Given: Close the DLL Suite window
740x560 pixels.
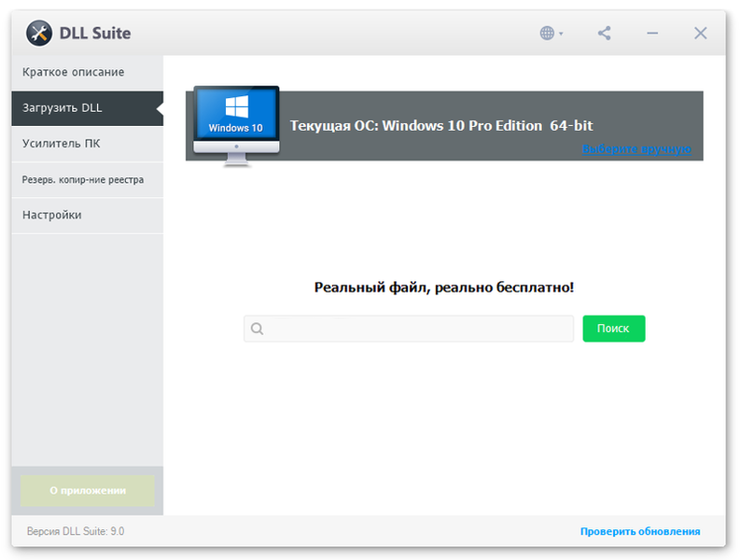Looking at the screenshot, I should coord(701,33).
